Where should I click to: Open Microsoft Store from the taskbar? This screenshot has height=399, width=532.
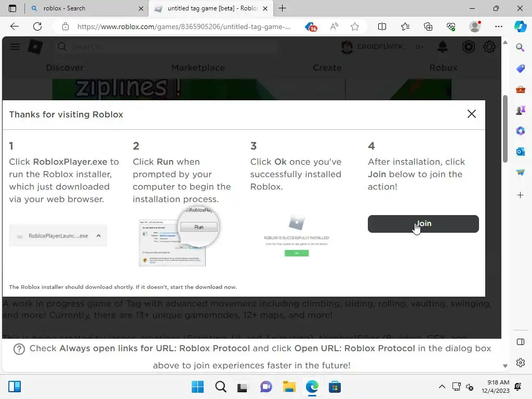[335, 387]
